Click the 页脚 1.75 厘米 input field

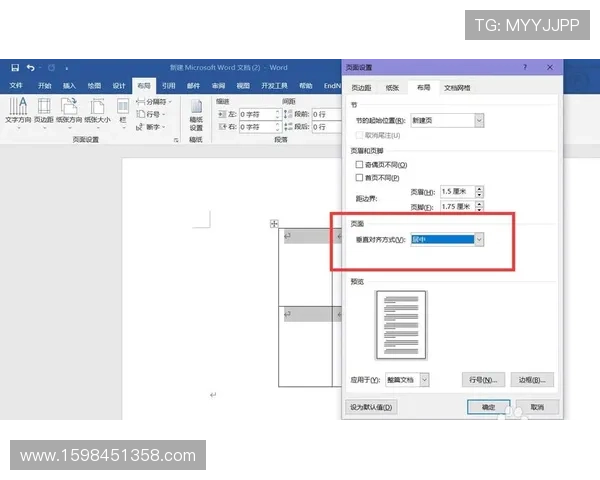458,206
